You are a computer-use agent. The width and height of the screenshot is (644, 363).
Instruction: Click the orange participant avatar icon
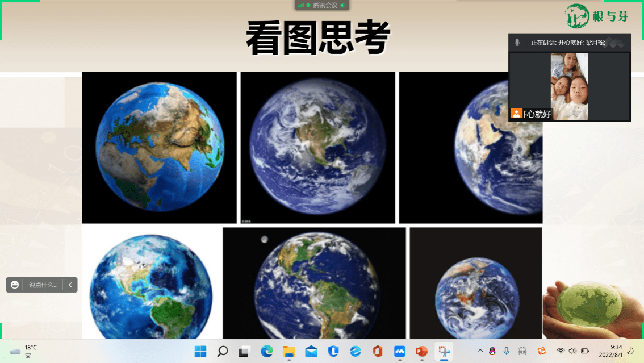pyautogui.click(x=516, y=114)
